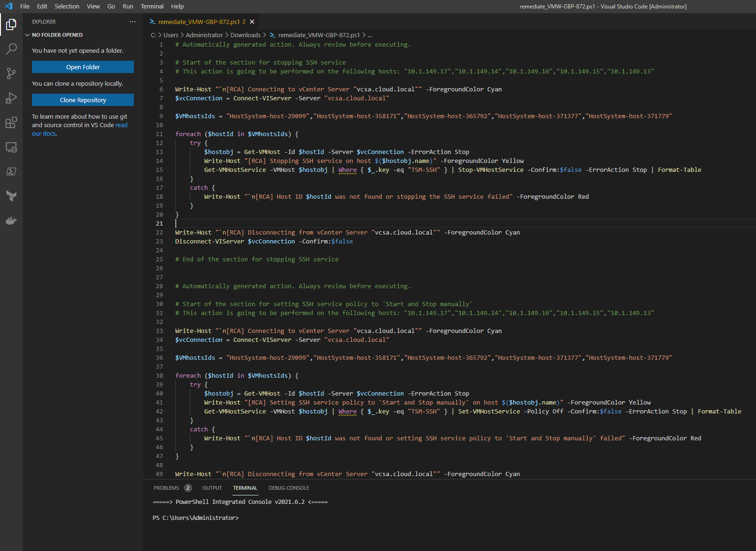Switch to the PROBLEMS panel tab
756x551 pixels.
(166, 488)
